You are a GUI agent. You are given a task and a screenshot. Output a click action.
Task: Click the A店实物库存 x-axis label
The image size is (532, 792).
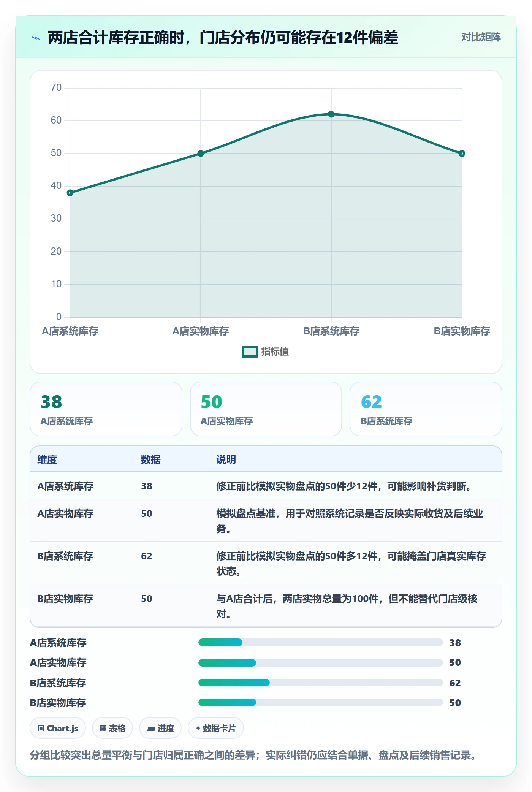(x=201, y=331)
